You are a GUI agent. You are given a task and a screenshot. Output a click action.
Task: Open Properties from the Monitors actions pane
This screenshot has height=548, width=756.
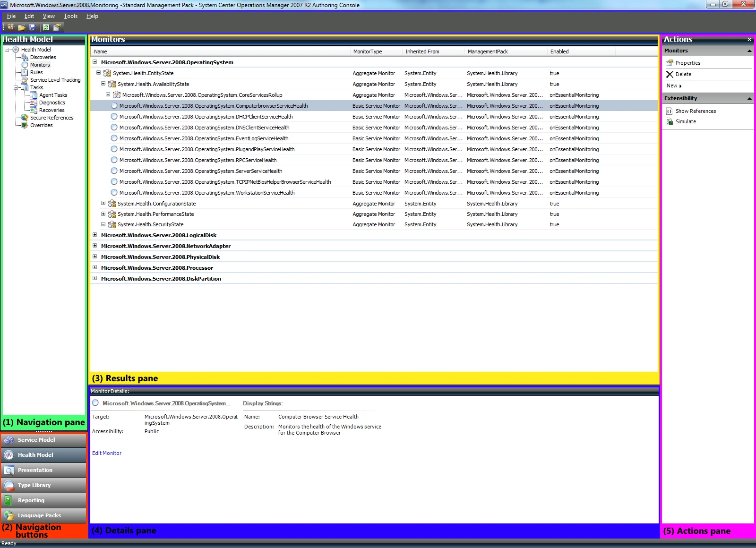pos(688,62)
